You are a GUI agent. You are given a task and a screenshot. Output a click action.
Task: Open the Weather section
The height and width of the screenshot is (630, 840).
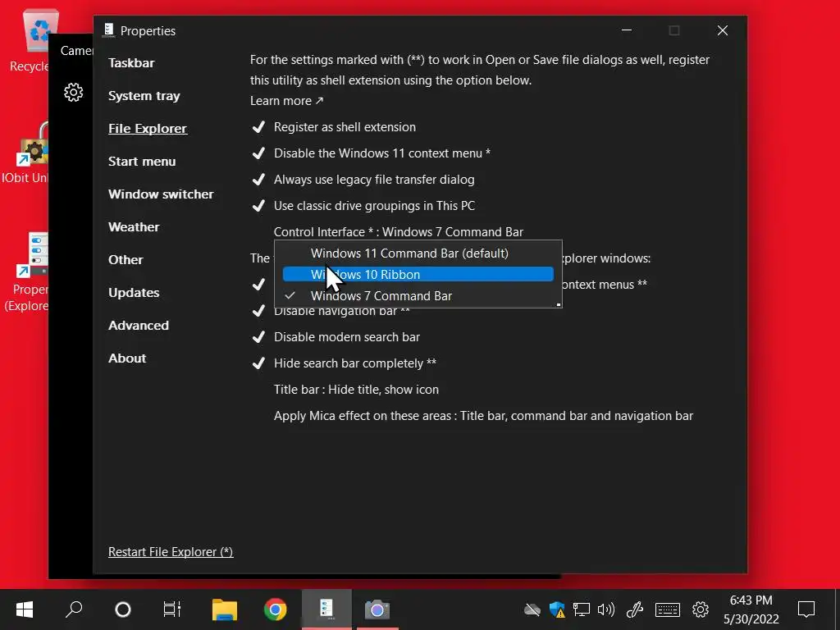(x=134, y=226)
